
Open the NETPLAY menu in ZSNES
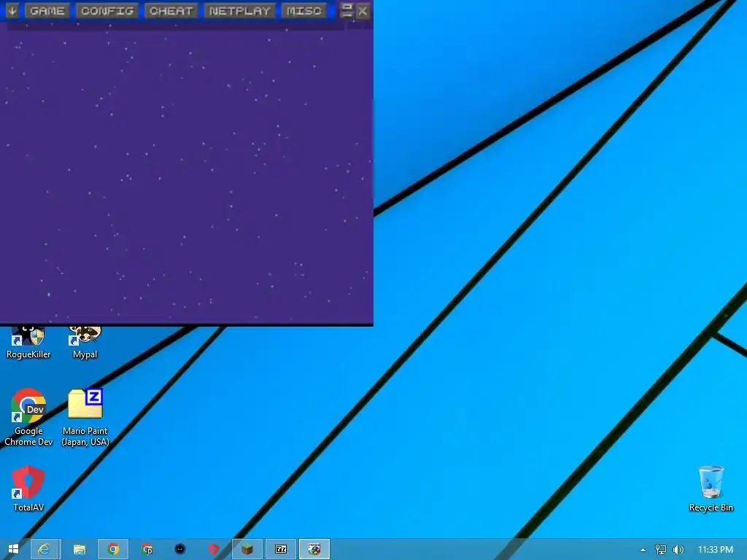point(239,11)
